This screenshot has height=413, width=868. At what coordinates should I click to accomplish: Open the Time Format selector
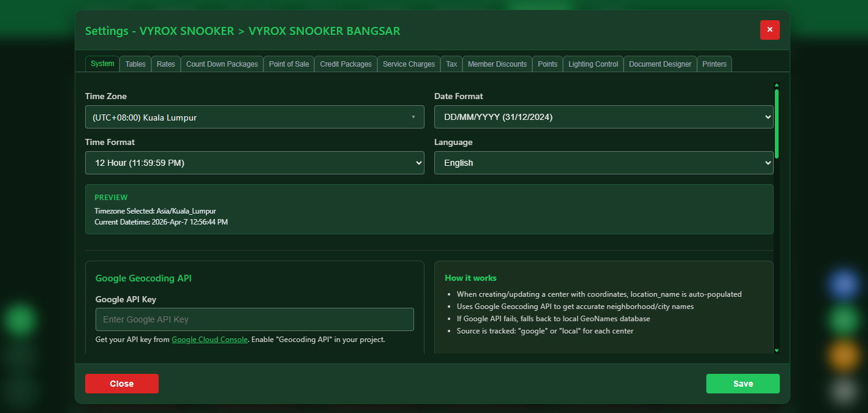[255, 163]
